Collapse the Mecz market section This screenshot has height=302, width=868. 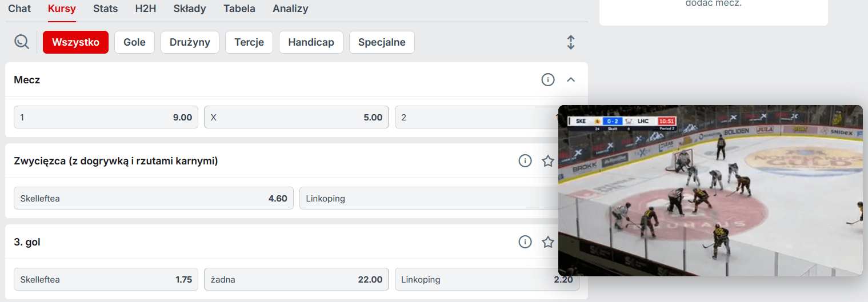click(x=570, y=80)
